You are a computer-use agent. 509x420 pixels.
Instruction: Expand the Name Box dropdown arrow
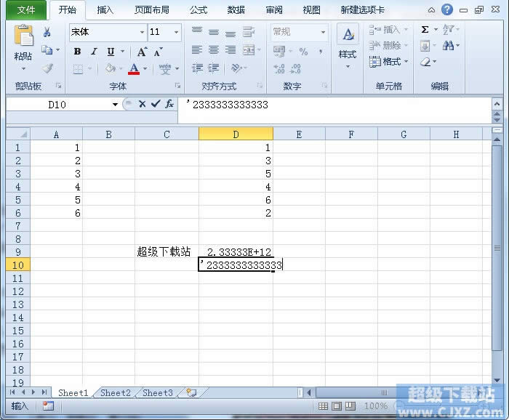115,105
